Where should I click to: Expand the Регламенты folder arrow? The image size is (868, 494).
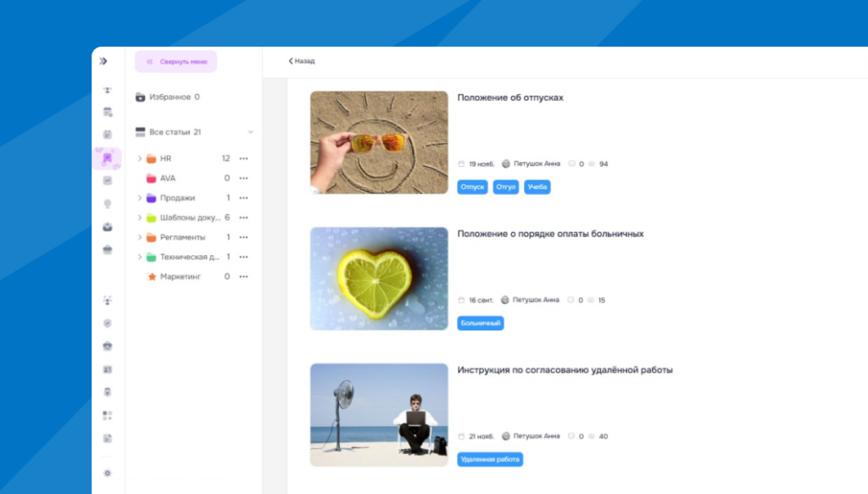139,237
